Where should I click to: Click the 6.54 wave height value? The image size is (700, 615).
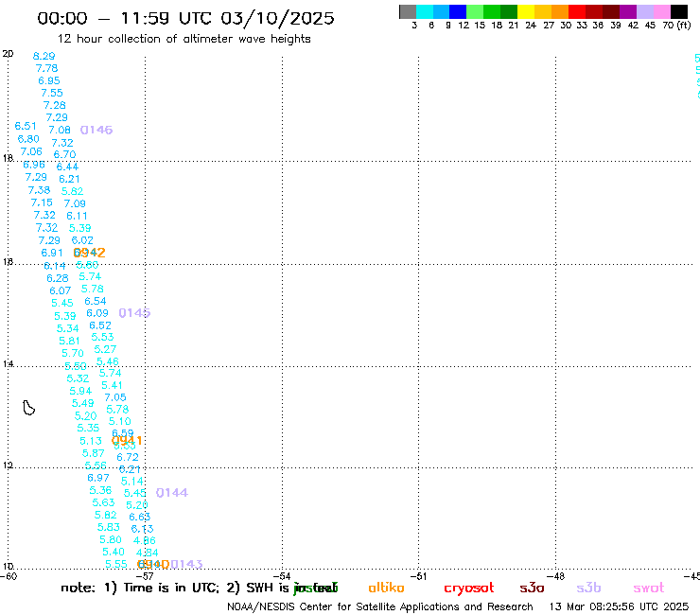point(96,301)
